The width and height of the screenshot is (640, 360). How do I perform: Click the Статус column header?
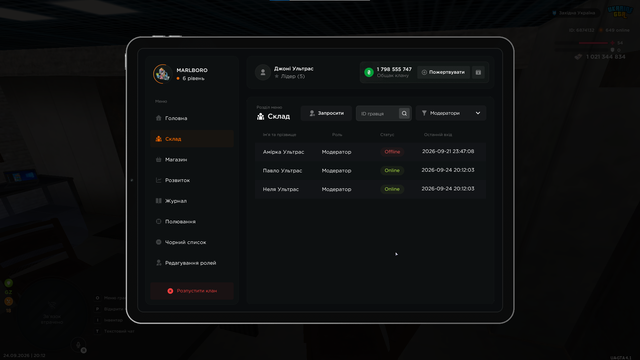(x=387, y=135)
